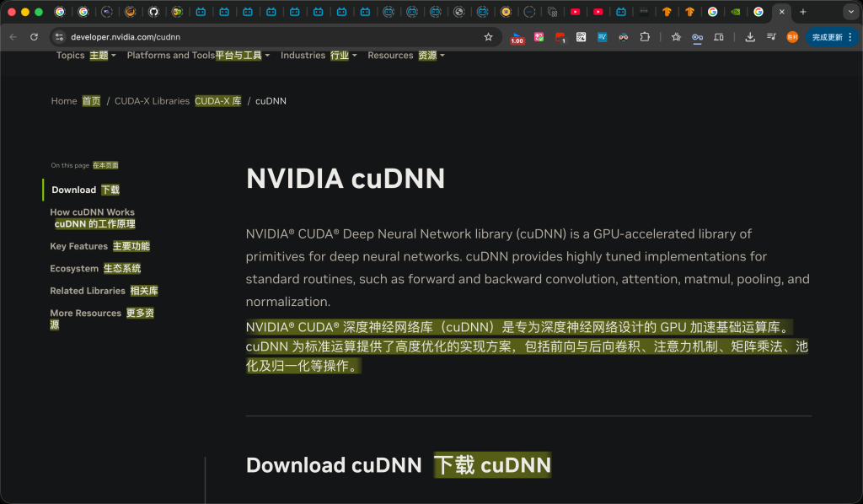This screenshot has width=863, height=504.
Task: Open the glasses-face extension icon
Action: [x=623, y=37]
